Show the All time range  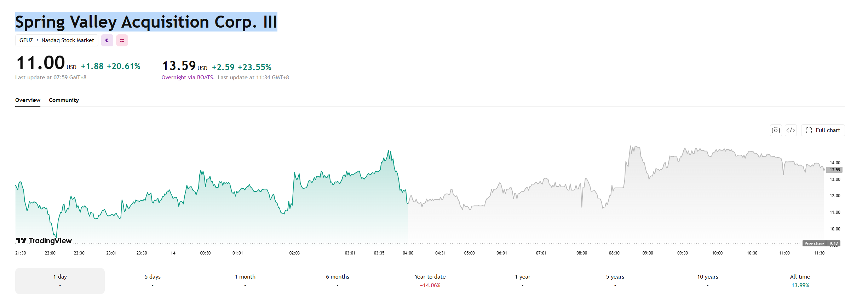(x=800, y=281)
